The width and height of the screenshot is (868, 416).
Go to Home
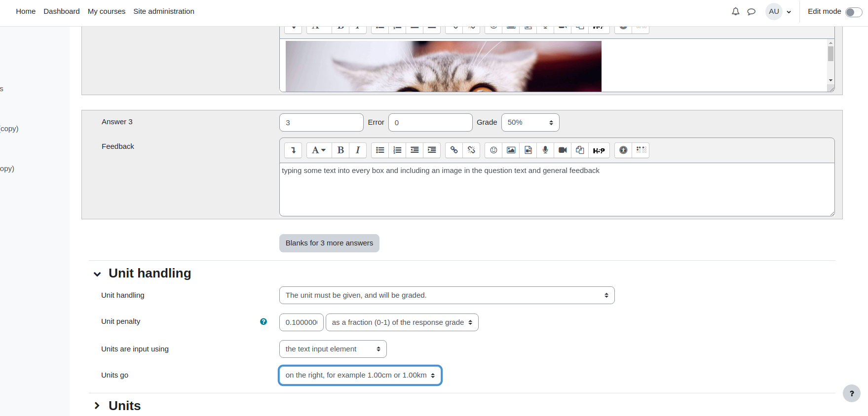click(26, 11)
